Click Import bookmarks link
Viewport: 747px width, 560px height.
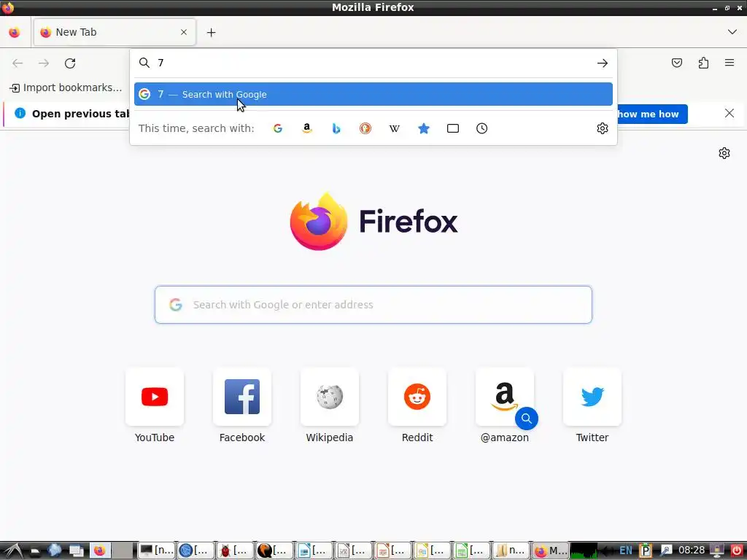[66, 87]
